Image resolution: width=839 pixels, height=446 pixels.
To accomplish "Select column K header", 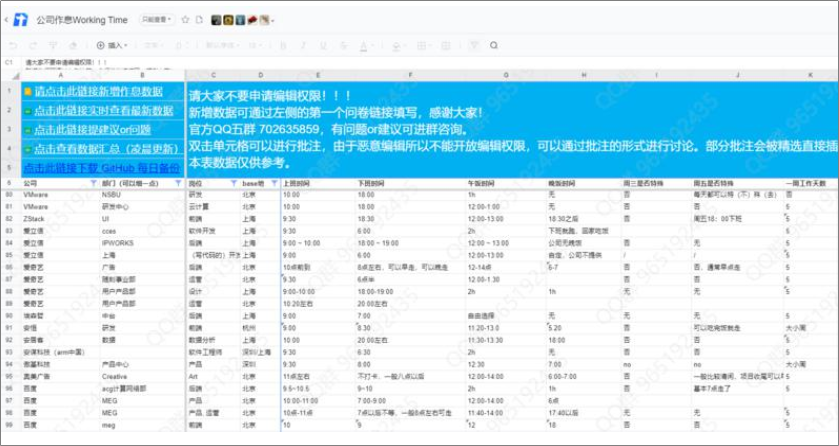I will point(811,75).
